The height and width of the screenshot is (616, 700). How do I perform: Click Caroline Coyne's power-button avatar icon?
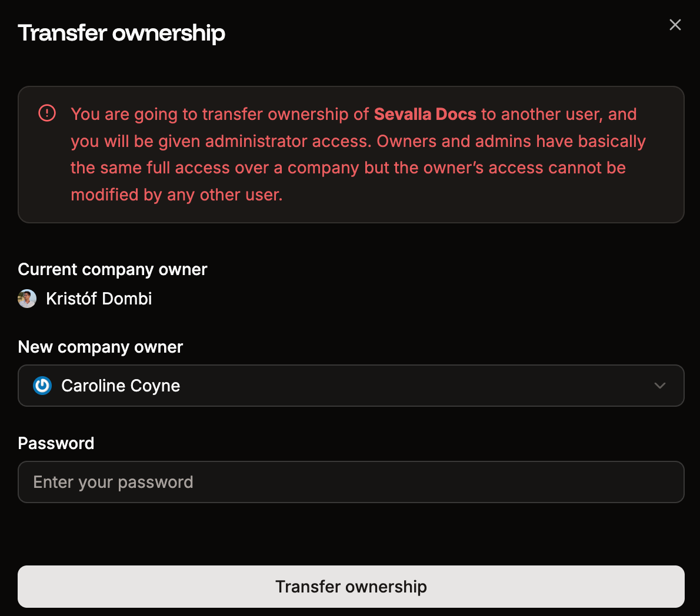42,386
